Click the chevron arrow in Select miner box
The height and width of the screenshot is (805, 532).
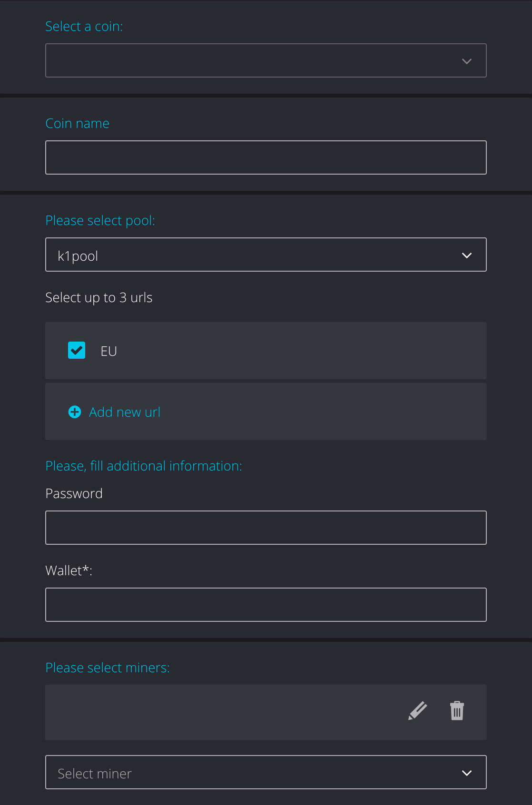(x=467, y=773)
